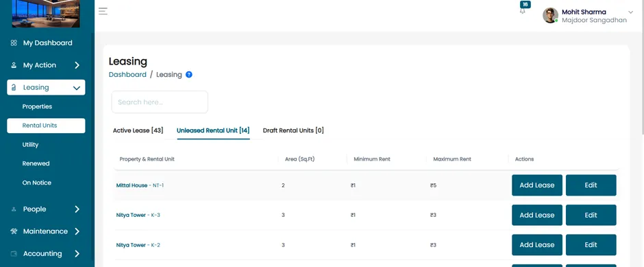The height and width of the screenshot is (267, 644).
Task: Click the notification count badge 16
Action: coord(525,5)
